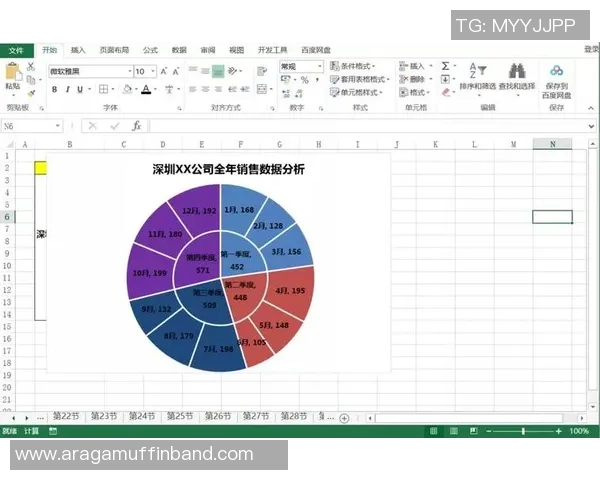The height and width of the screenshot is (480, 600).
Task: Select the Format Painter brush
Action: pyautogui.click(x=31, y=93)
